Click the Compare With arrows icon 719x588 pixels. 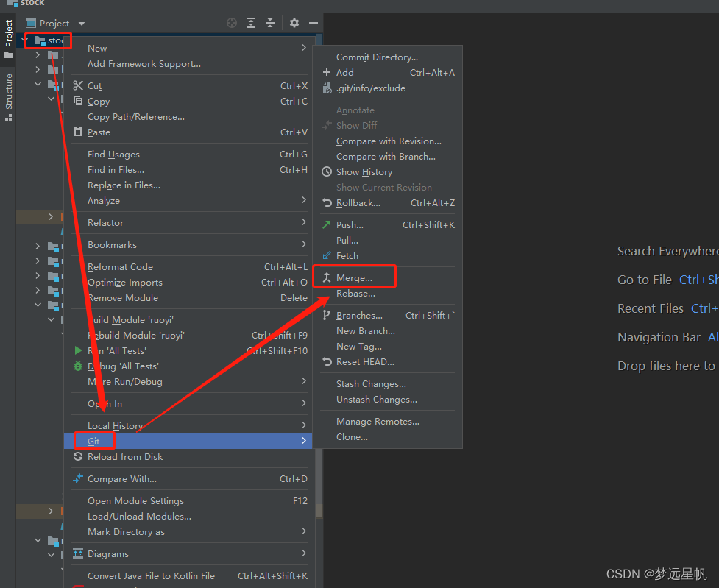click(78, 479)
